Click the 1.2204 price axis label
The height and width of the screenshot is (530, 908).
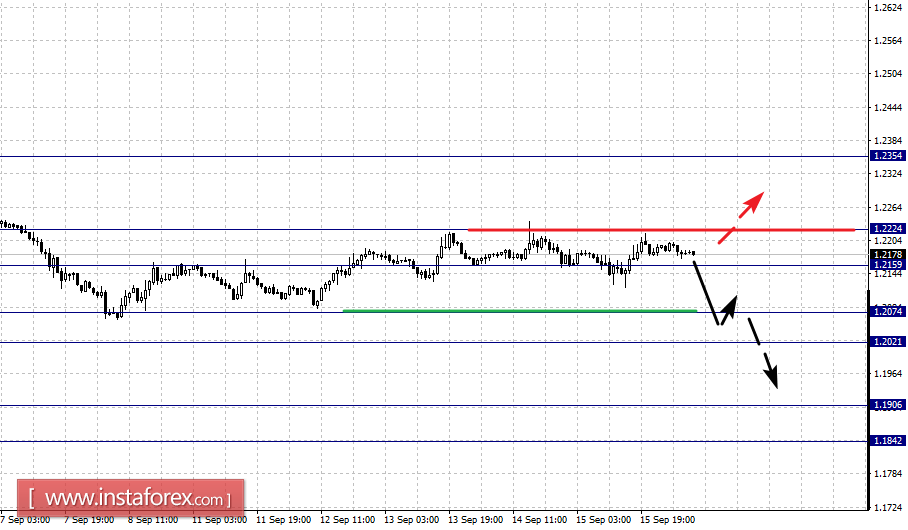(x=888, y=241)
